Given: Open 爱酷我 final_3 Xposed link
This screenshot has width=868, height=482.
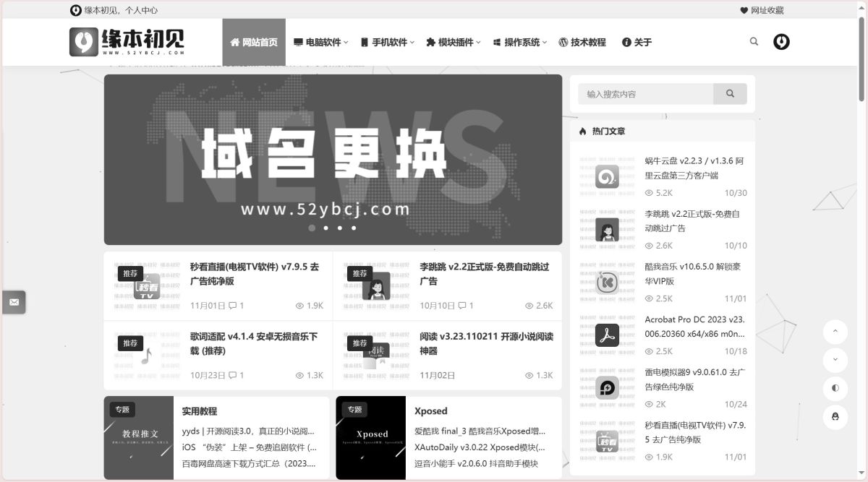Looking at the screenshot, I should point(480,431).
